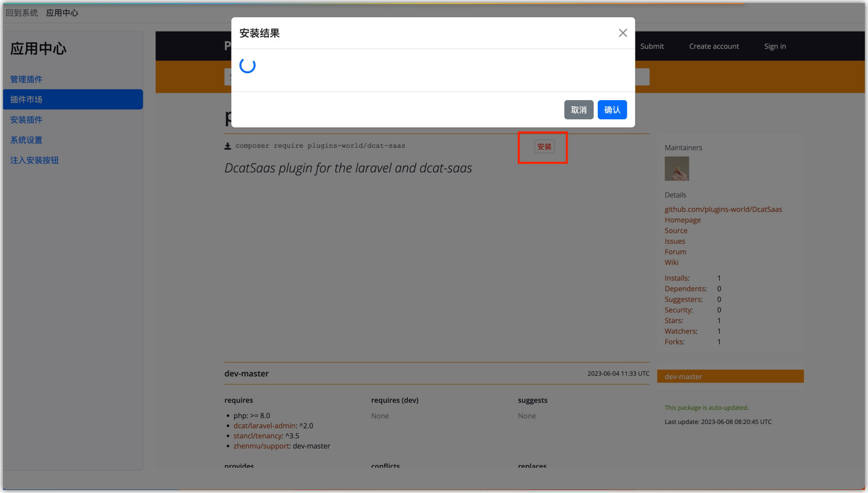
Task: Click 应用中心 in top bar
Action: pyautogui.click(x=62, y=13)
